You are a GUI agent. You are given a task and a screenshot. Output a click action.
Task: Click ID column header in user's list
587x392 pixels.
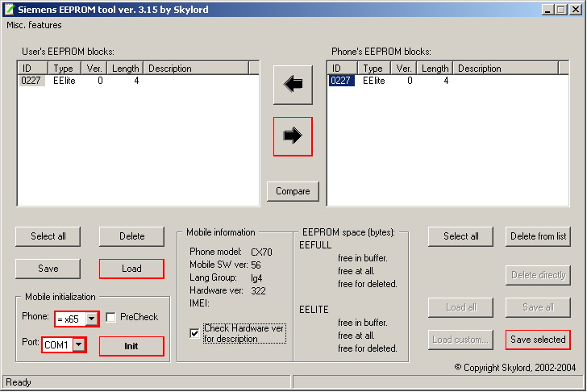[33, 69]
